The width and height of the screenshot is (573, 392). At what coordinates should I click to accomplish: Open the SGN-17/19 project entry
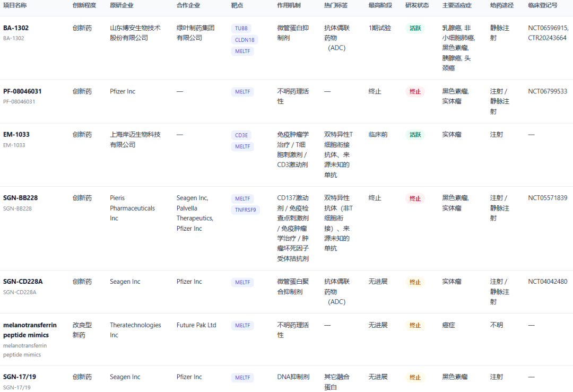20,377
